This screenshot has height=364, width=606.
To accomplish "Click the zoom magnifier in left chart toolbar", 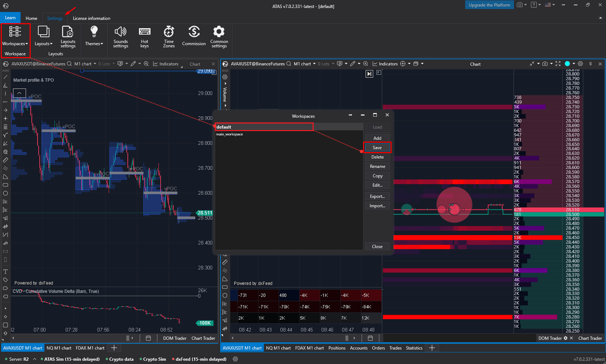I will click(x=146, y=64).
